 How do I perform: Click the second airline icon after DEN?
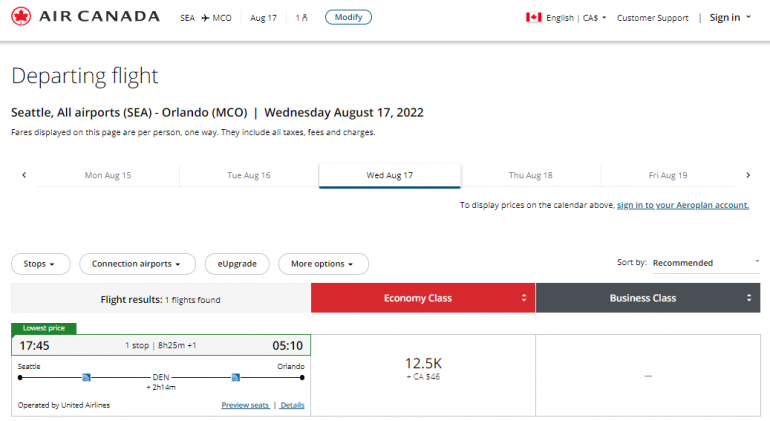236,377
